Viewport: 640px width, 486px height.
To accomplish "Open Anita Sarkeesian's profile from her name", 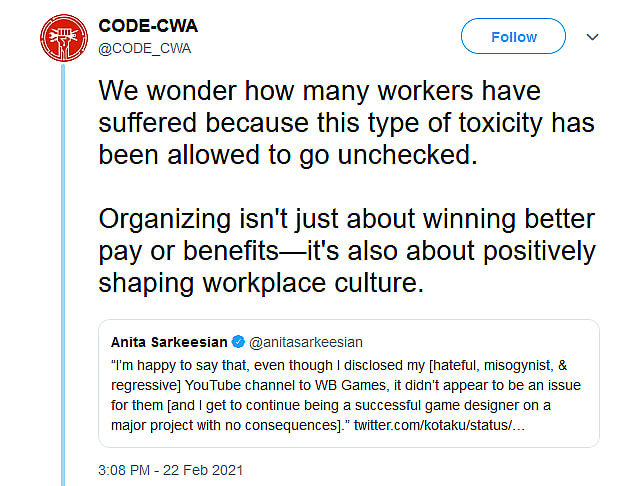I will point(168,340).
